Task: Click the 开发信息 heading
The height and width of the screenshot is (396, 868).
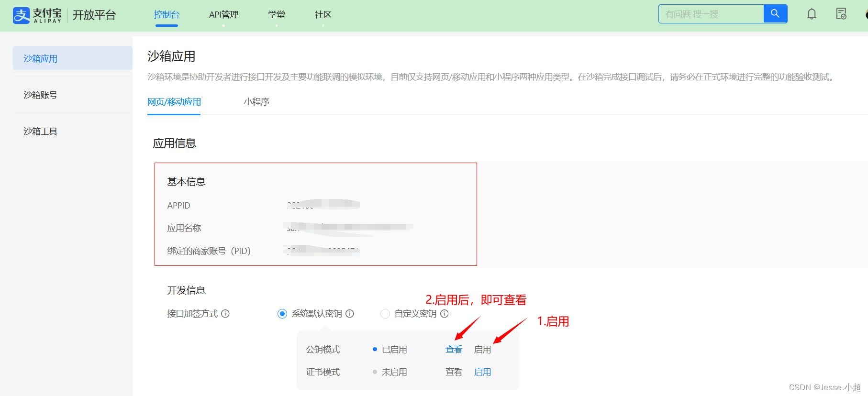Action: click(x=186, y=290)
